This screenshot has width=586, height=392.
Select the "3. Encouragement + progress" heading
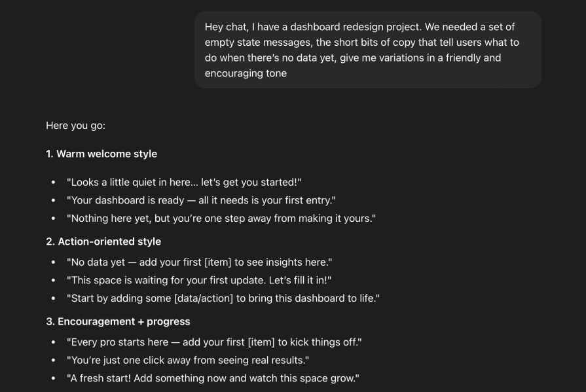(118, 321)
